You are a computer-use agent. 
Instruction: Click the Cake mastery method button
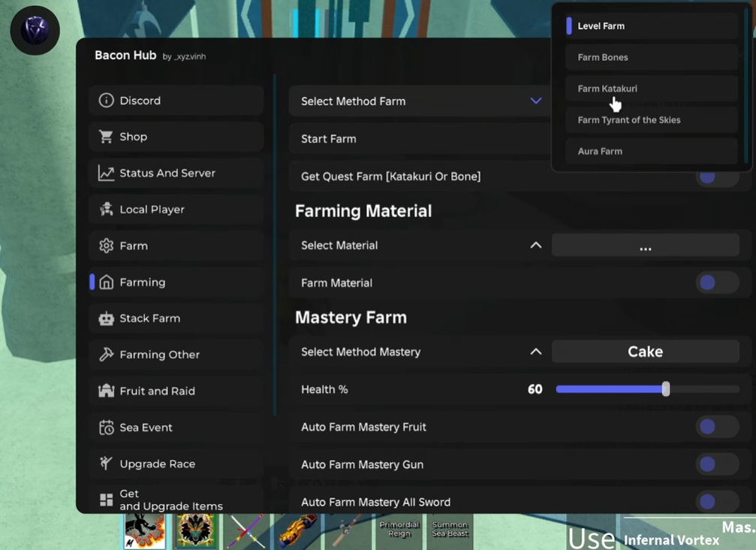click(x=645, y=352)
